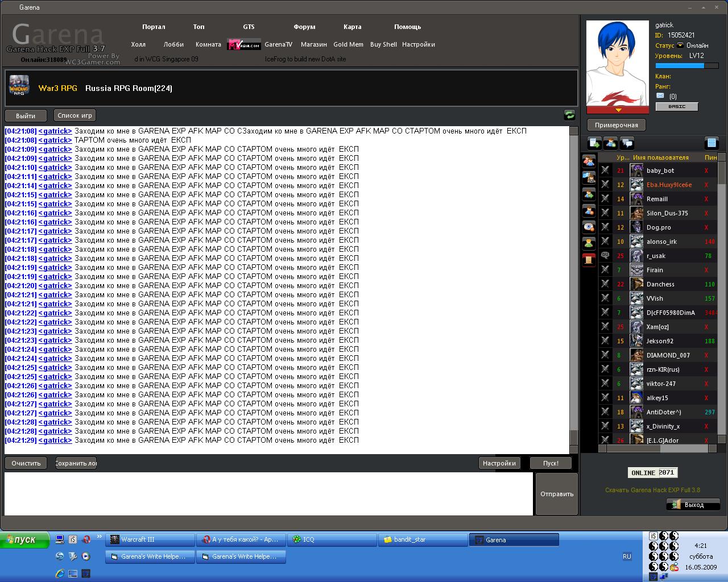Go to the Холл tab
This screenshot has height=582, width=728.
[138, 44]
